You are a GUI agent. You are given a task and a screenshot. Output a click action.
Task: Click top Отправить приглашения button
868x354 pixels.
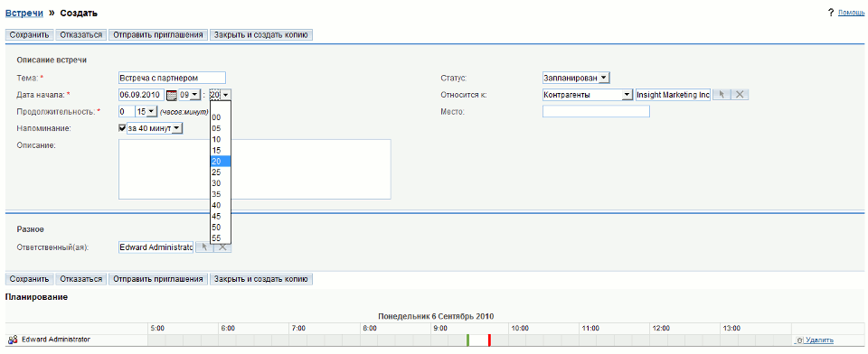coord(158,35)
